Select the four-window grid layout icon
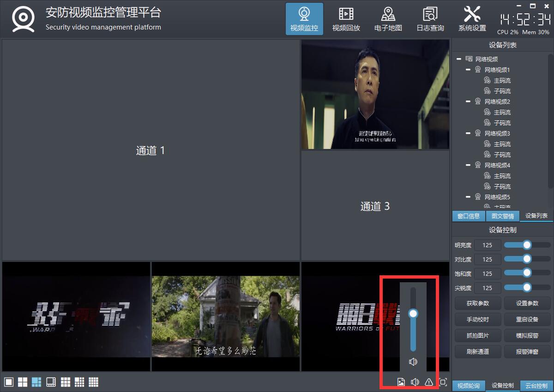The image size is (554, 392). (23, 382)
